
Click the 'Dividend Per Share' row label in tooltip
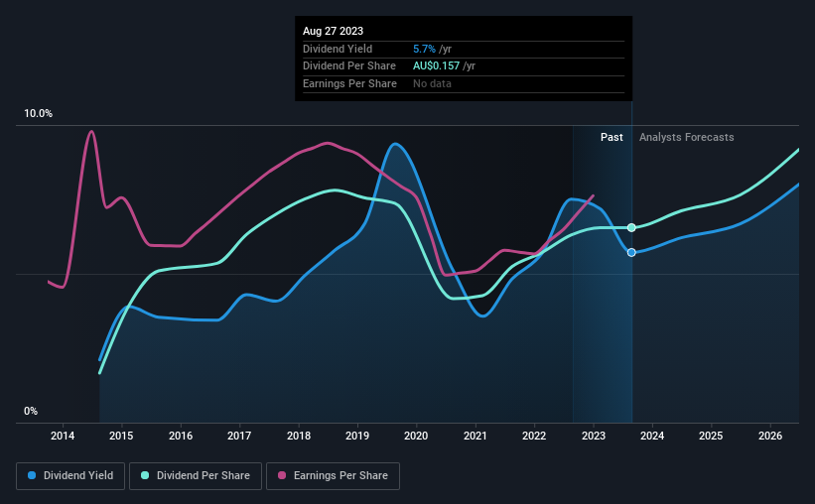tap(349, 66)
